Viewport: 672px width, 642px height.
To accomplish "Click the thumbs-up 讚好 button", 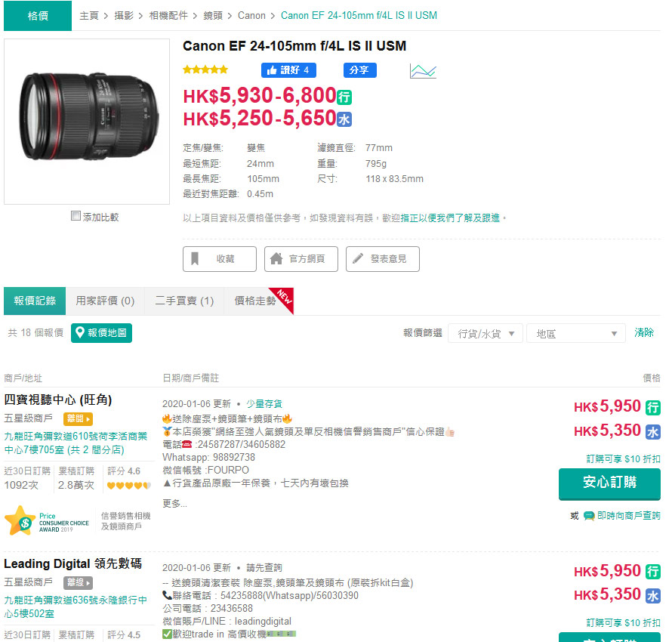I will (x=288, y=70).
